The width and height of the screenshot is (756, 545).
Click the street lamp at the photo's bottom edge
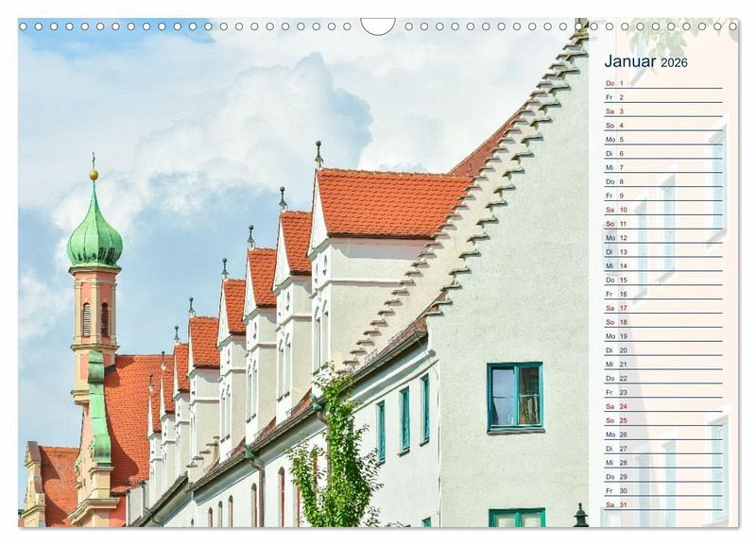[x=580, y=516]
